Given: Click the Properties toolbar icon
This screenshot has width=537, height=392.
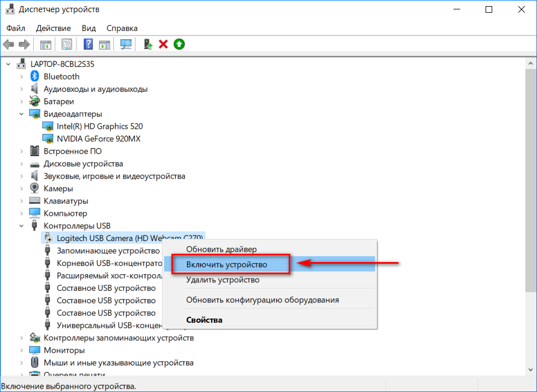Looking at the screenshot, I should pos(67,44).
